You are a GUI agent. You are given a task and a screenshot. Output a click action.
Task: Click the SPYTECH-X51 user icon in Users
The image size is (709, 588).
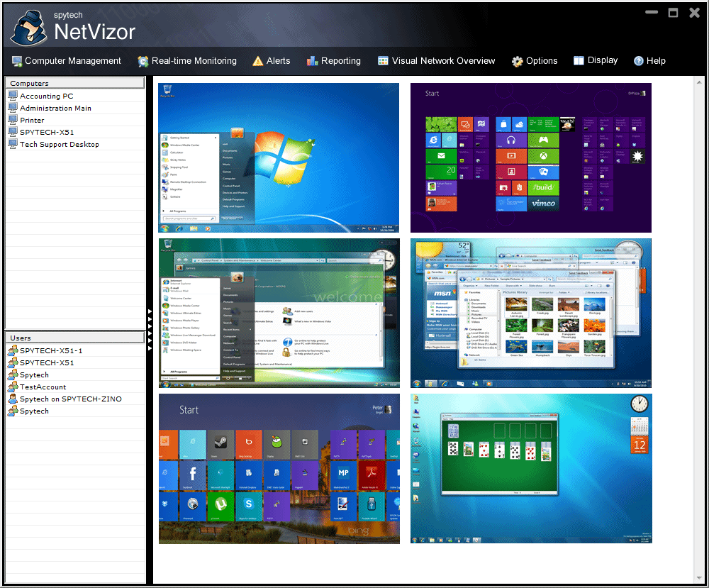click(x=13, y=362)
